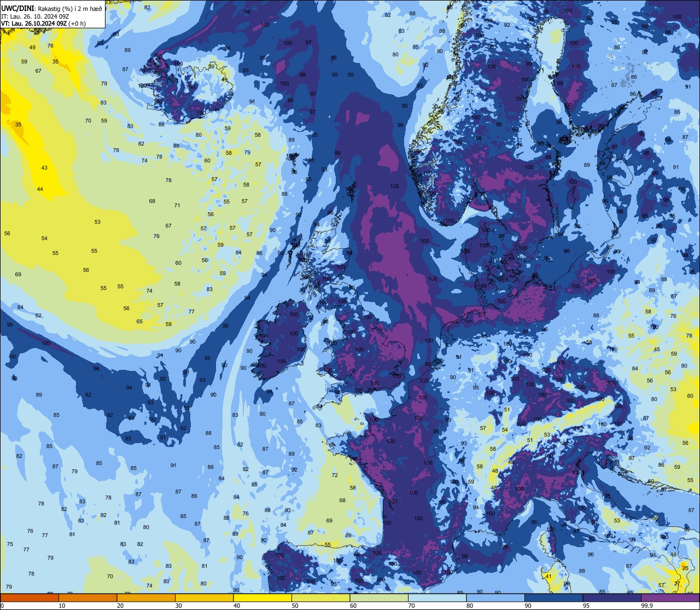Select the 80–90 light blue legend swatch

click(495, 597)
